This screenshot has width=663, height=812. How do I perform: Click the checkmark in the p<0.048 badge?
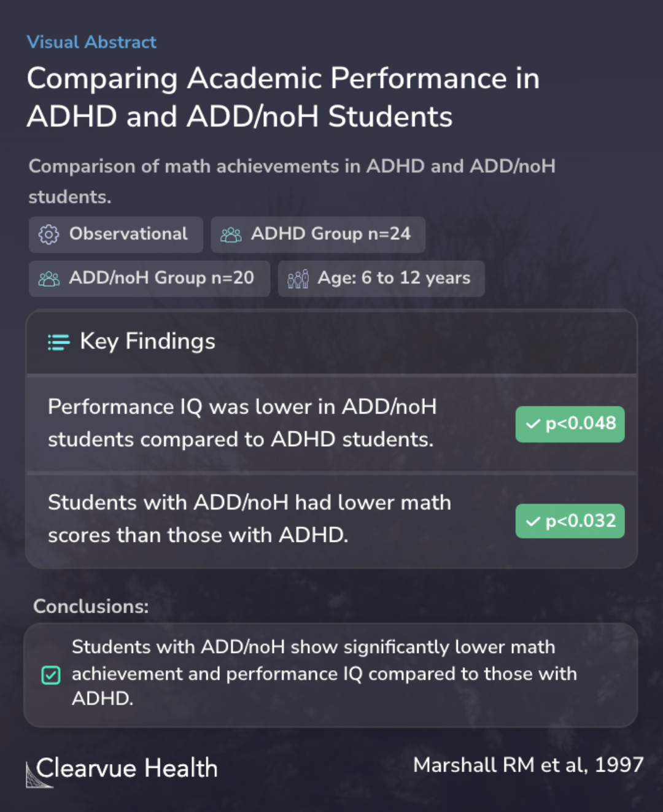click(533, 423)
